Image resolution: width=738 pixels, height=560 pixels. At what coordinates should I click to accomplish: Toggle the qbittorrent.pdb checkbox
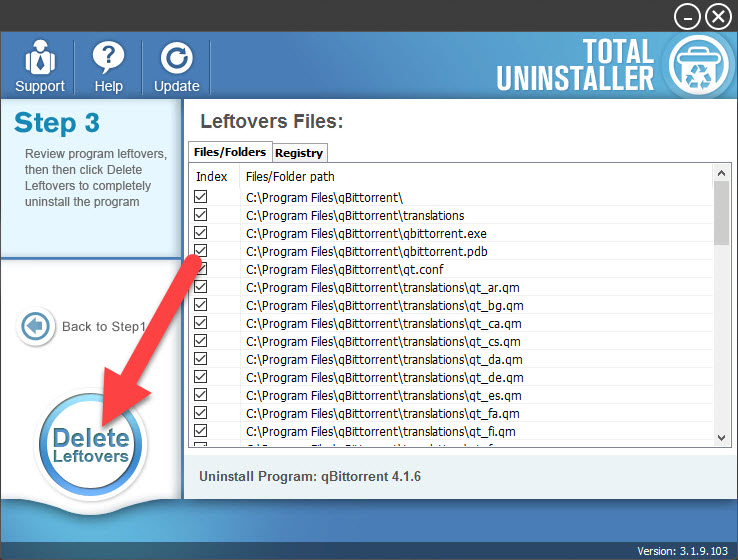click(201, 251)
